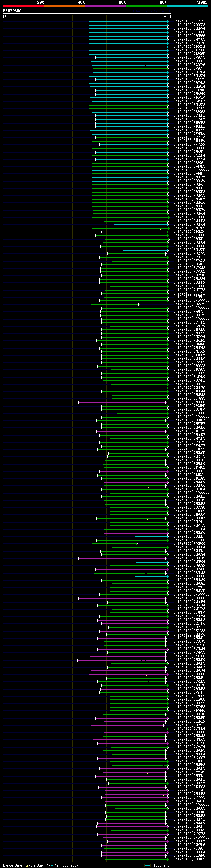Select the UniRef100_P46011 label
The width and height of the screenshot is (211, 868).
(x=189, y=130)
